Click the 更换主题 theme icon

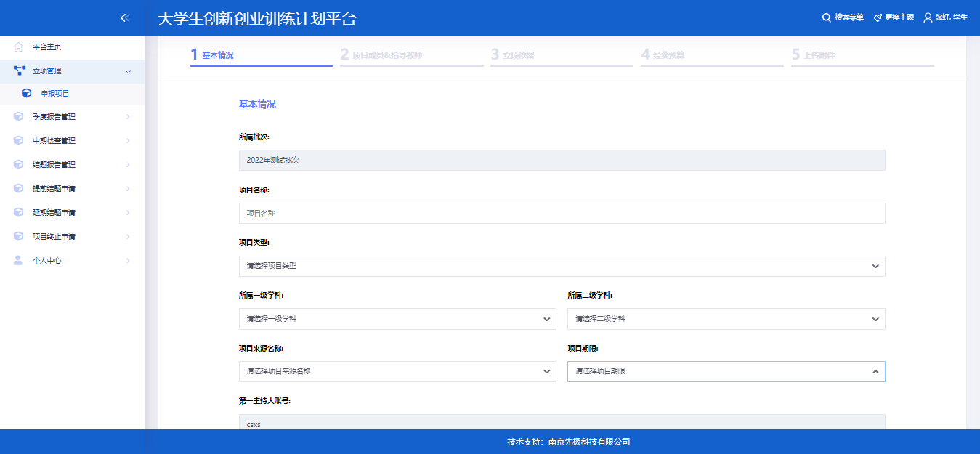pyautogui.click(x=878, y=17)
